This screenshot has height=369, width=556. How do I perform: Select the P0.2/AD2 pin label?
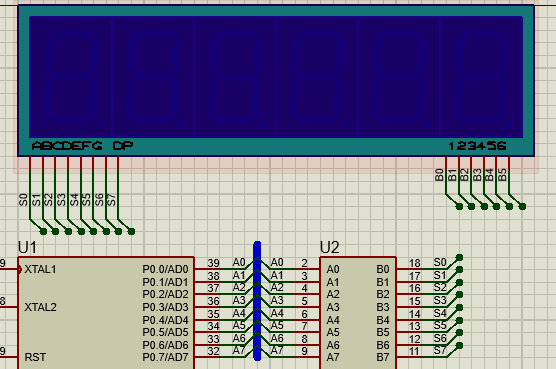click(165, 294)
